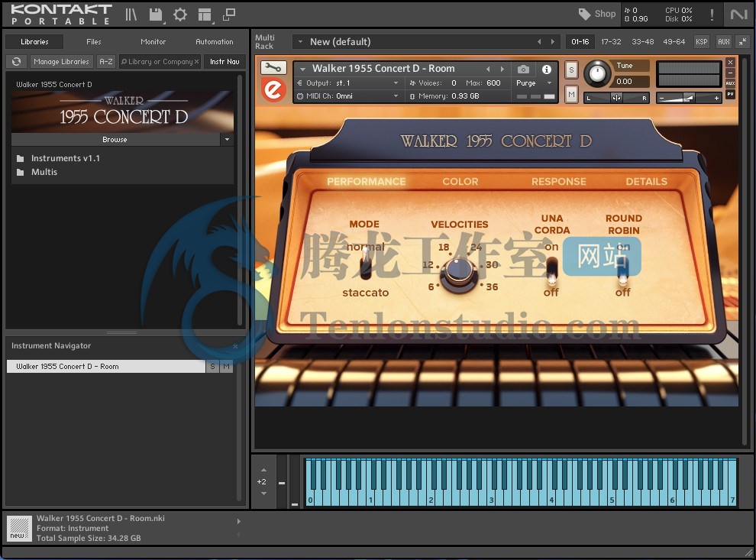Click the exclamation warning icon
The height and width of the screenshot is (560, 756).
(x=712, y=15)
